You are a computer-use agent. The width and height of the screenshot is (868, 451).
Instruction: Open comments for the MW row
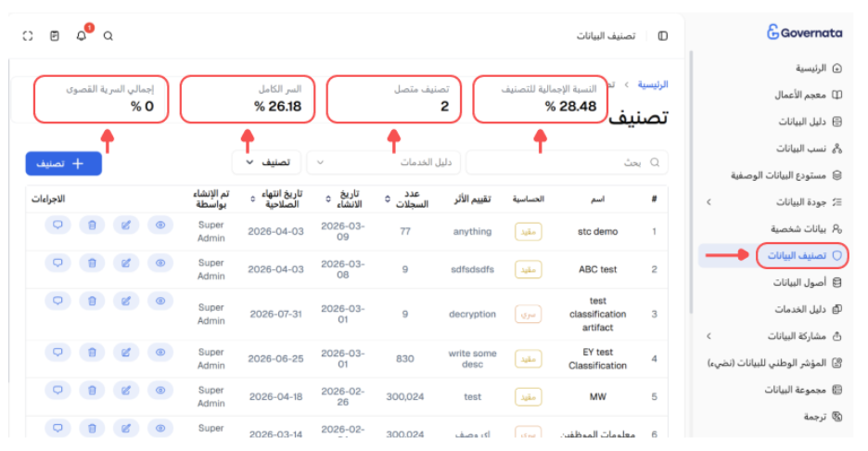(x=57, y=390)
